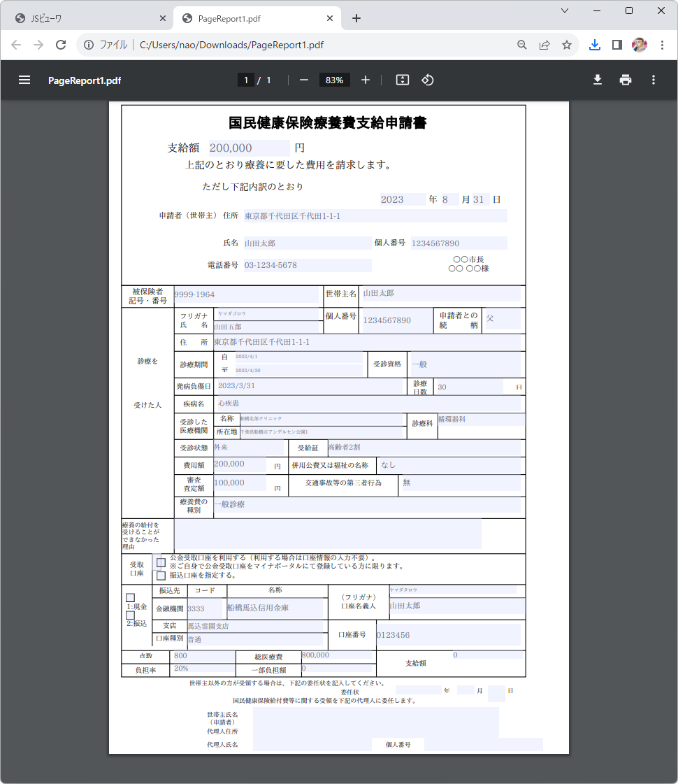Click the address bar URL
Image resolution: width=678 pixels, height=784 pixels.
click(x=232, y=45)
